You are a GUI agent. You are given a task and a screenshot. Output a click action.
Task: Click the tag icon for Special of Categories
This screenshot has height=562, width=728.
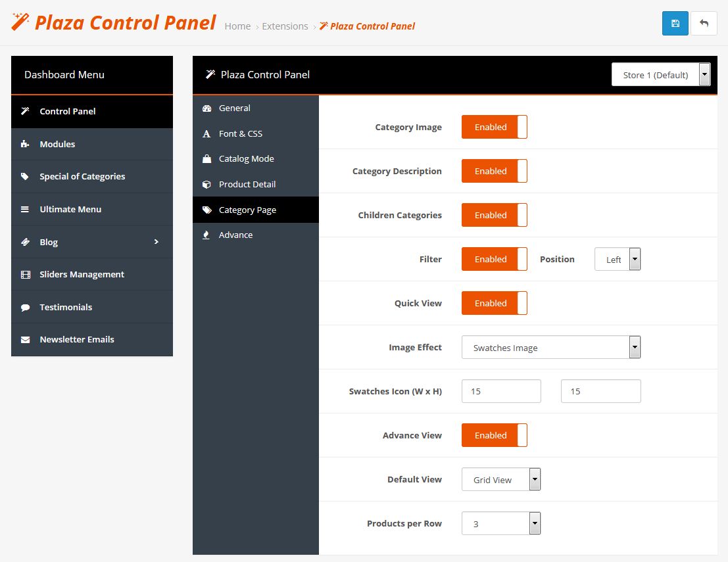[25, 176]
